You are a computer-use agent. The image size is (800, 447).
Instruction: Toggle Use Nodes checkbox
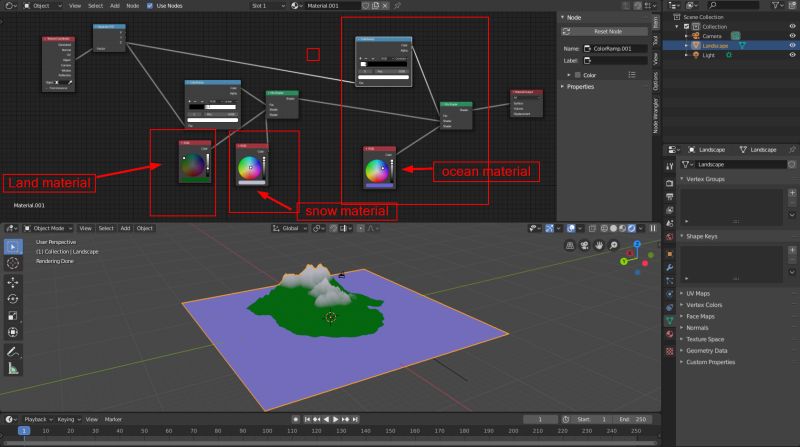(x=149, y=6)
